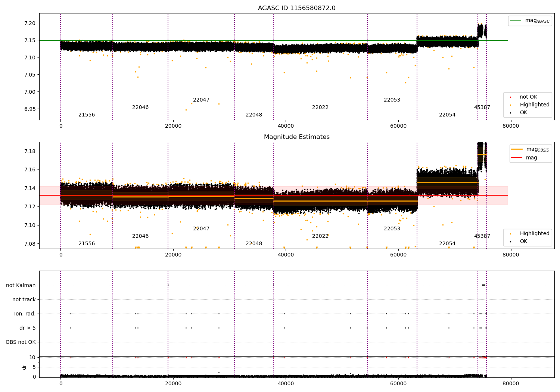This screenshot has width=560, height=392.
Task: Click OBSID label 22046 in the top plot
Action: [140, 108]
